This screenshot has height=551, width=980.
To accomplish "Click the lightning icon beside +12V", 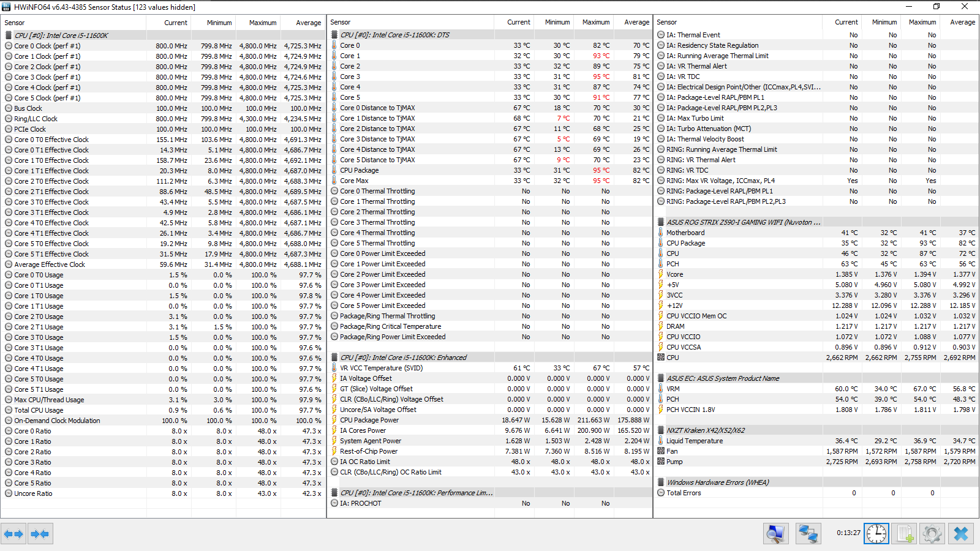I will point(661,305).
